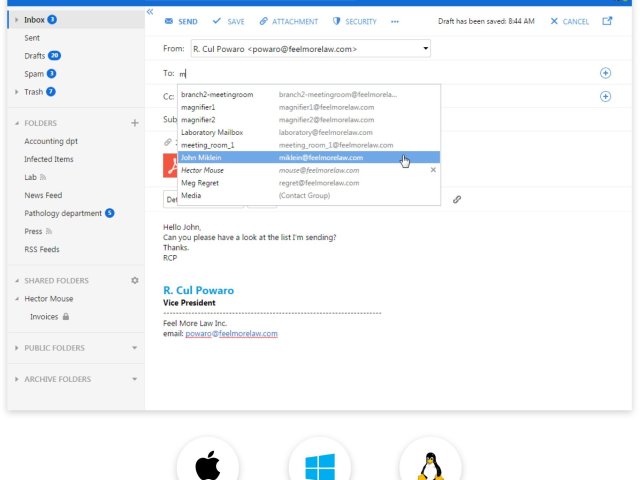Expand the Public Folders section
The height and width of the screenshot is (480, 640).
pyautogui.click(x=16, y=348)
